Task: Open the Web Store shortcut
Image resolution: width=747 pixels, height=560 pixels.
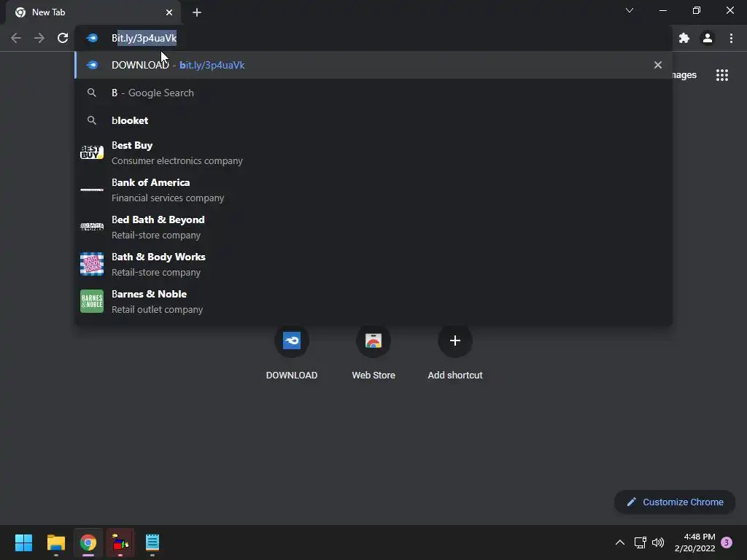Action: 373,351
